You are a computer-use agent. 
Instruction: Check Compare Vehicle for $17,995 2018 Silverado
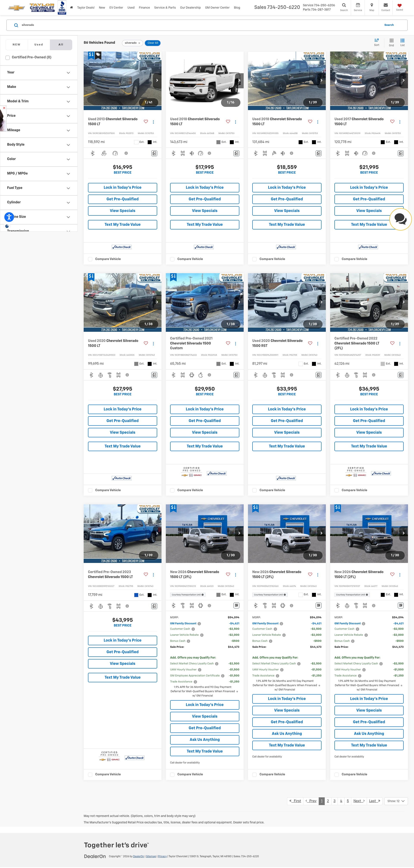[x=172, y=259]
